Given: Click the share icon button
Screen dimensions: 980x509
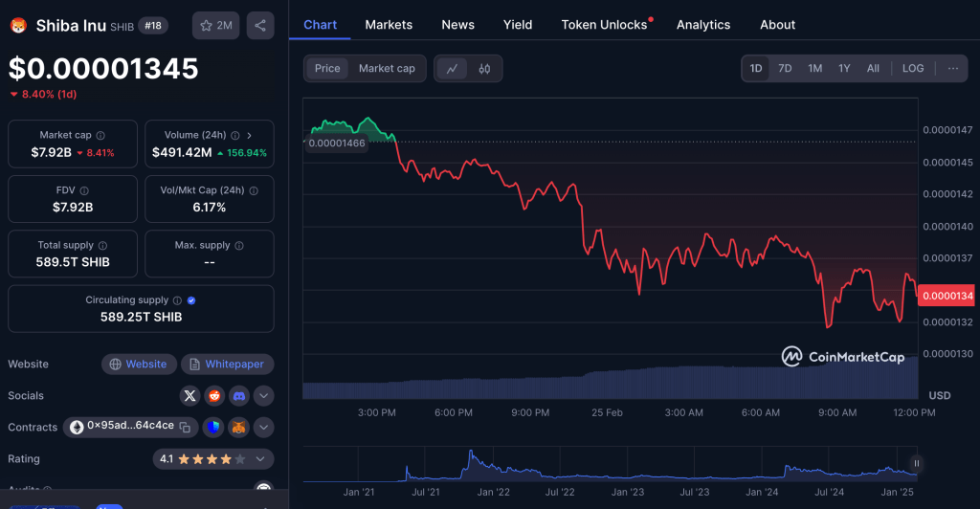Looking at the screenshot, I should click(x=259, y=26).
